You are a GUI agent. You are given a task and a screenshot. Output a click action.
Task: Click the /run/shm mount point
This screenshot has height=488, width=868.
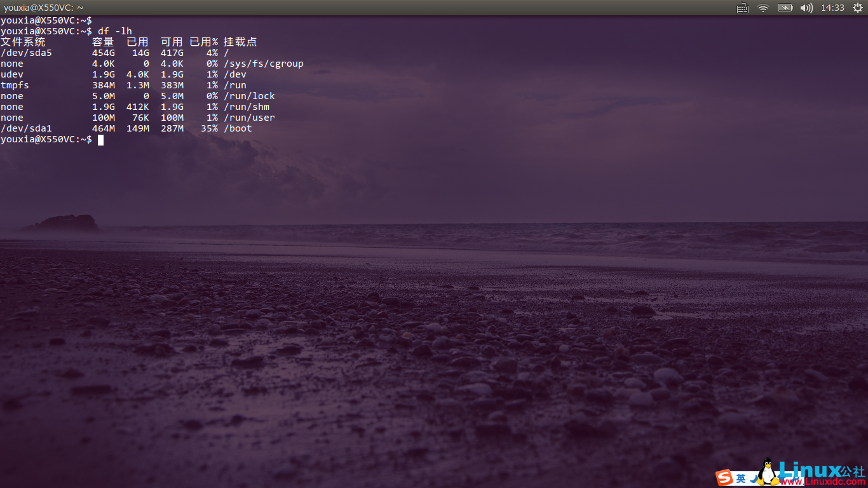tap(246, 107)
